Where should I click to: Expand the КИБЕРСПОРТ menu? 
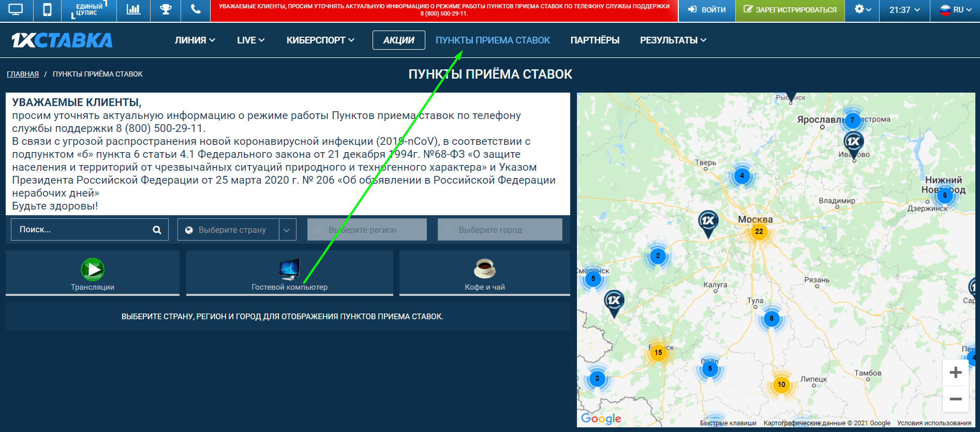(320, 40)
